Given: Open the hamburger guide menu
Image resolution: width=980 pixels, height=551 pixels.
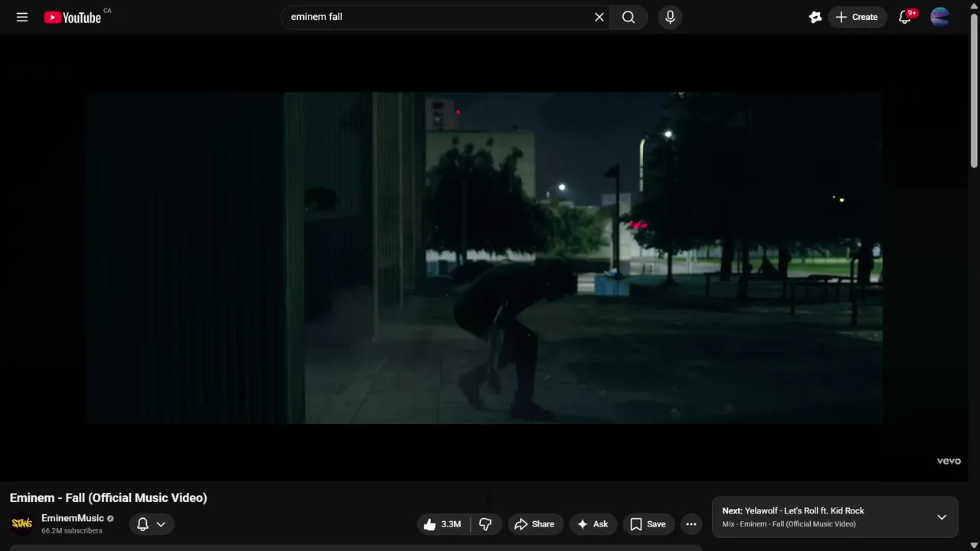Looking at the screenshot, I should point(22,17).
